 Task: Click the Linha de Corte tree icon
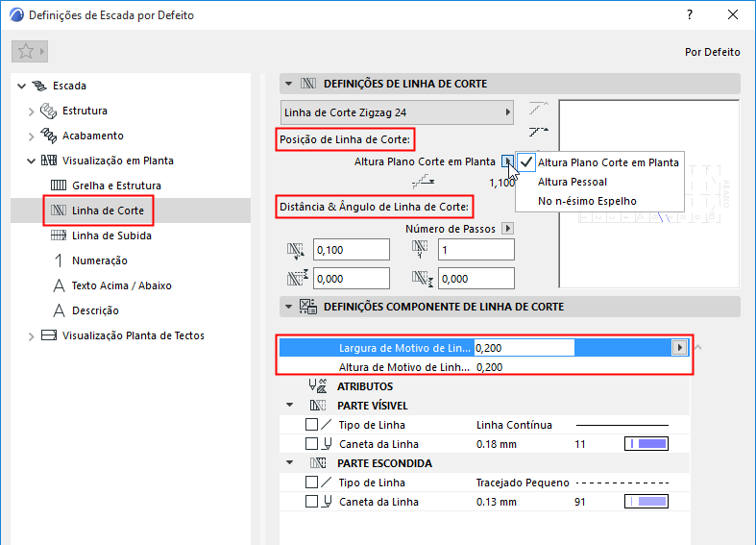59,211
